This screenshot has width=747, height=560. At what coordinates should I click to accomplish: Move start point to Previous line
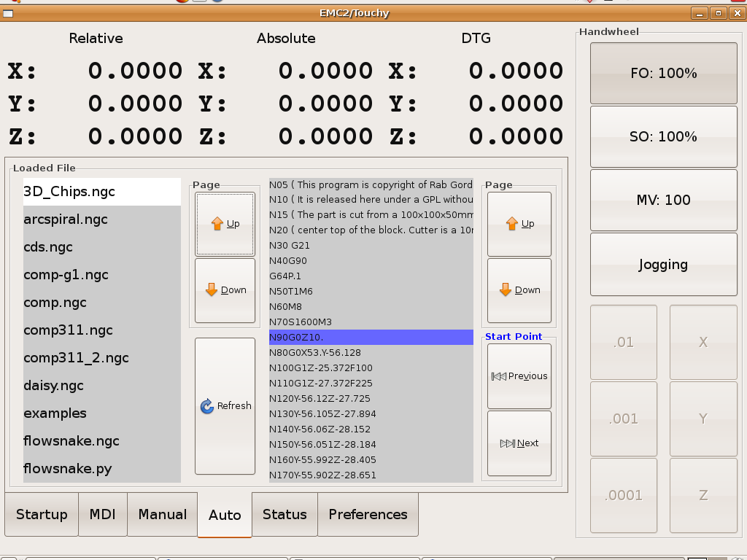[x=519, y=376]
